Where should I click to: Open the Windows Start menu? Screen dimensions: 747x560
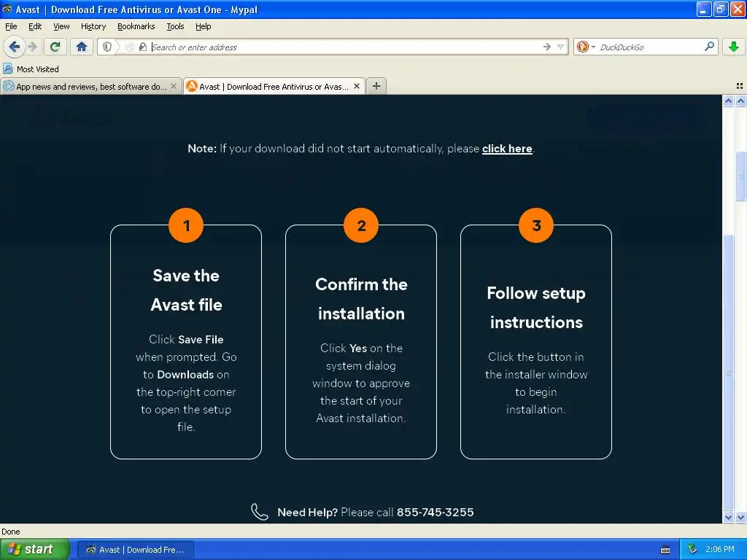(35, 550)
